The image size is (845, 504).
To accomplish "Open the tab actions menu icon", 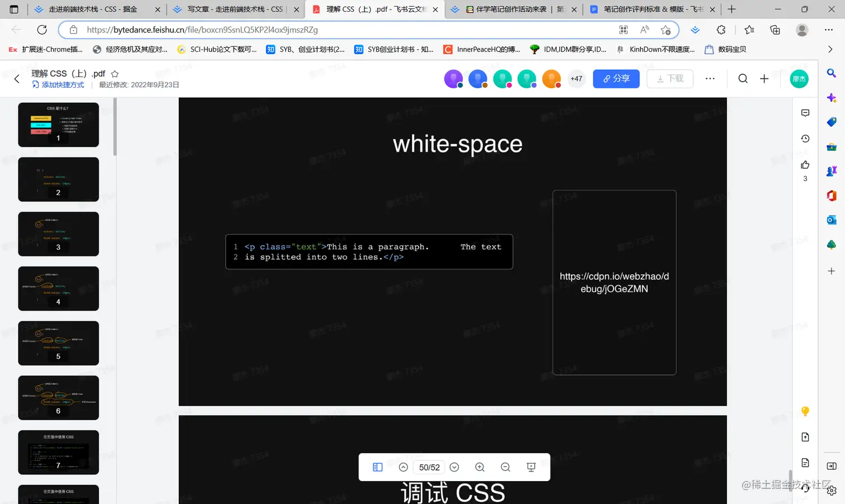I will 14,9.
